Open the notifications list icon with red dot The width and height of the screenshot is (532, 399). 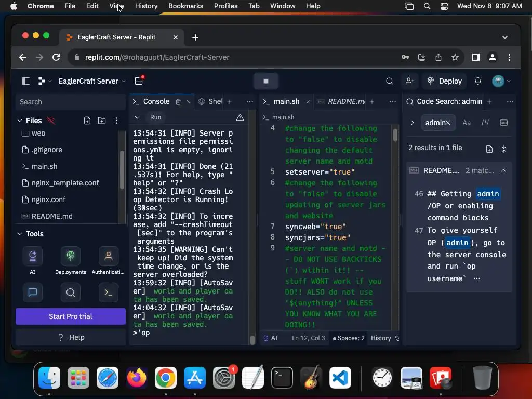point(139,81)
